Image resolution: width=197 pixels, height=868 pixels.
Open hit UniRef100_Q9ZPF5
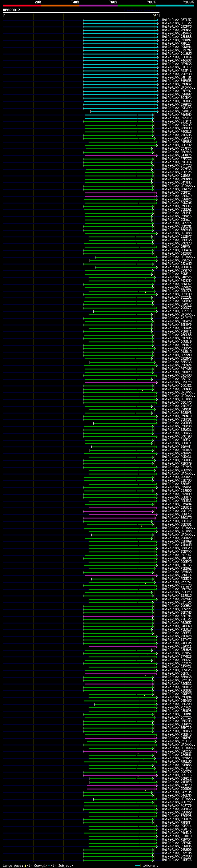pyautogui.click(x=177, y=26)
